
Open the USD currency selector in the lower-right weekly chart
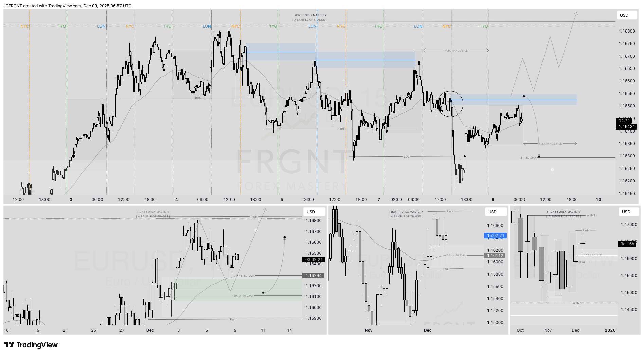click(629, 212)
